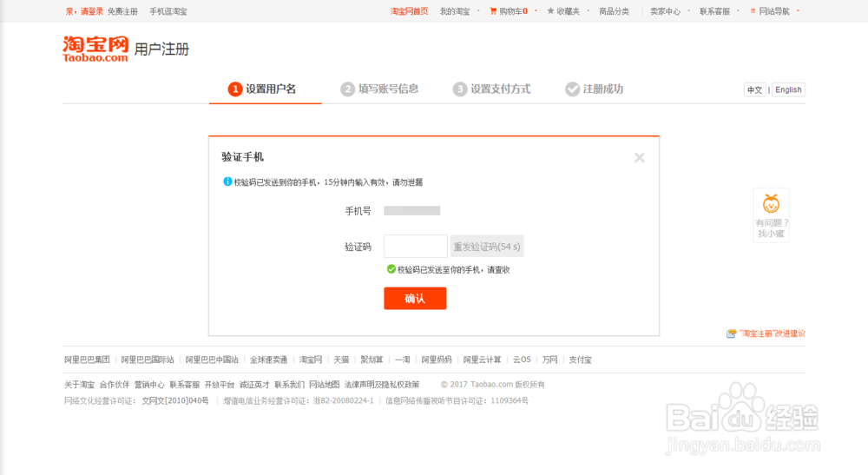Open the 万网 footer link
The image size is (868, 475).
[549, 360]
